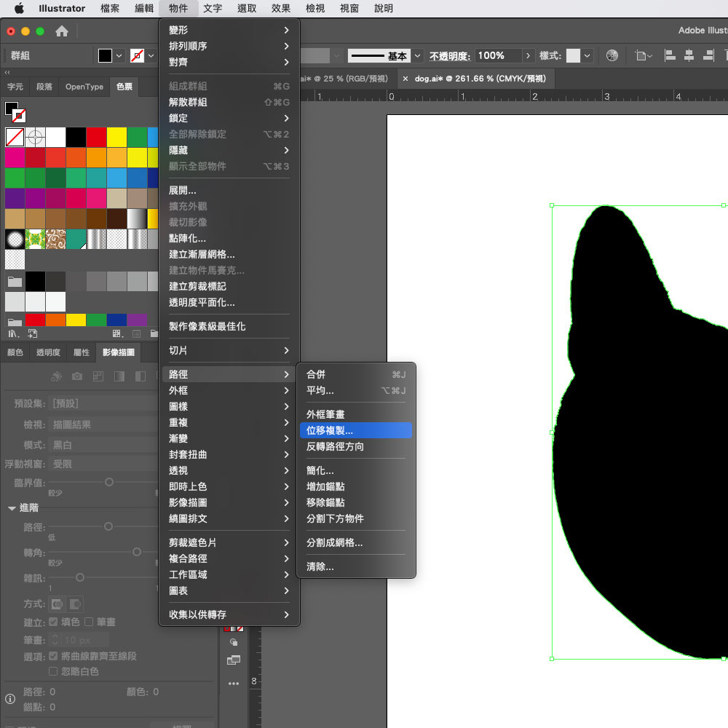Screen dimensions: 728x728
Task: Open the Swatch Libraries menu icon
Action: point(13,333)
